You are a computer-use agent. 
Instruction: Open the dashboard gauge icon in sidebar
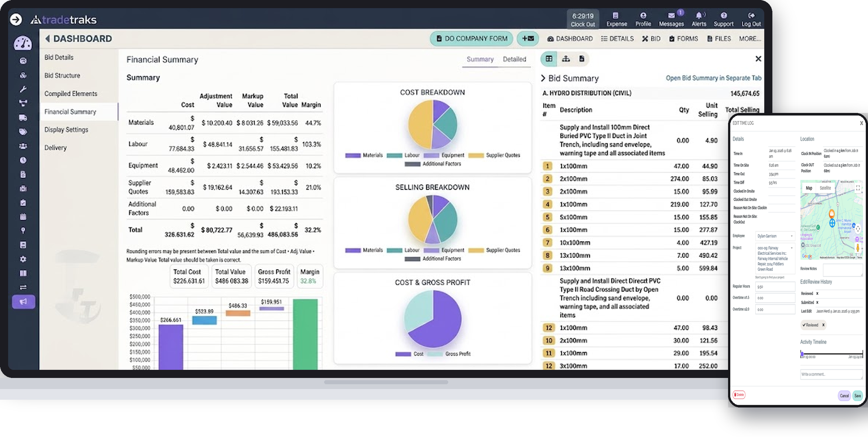pyautogui.click(x=23, y=44)
